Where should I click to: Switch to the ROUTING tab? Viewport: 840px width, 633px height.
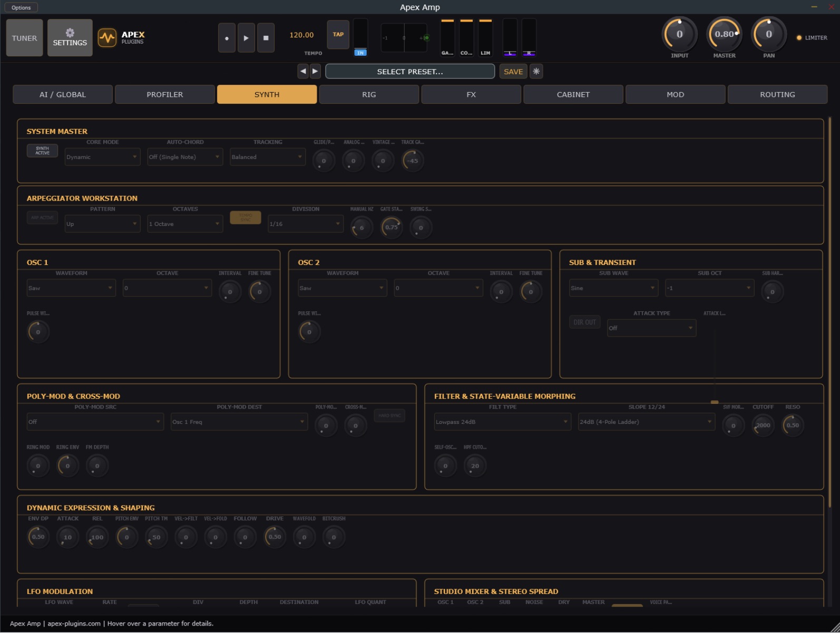[778, 94]
